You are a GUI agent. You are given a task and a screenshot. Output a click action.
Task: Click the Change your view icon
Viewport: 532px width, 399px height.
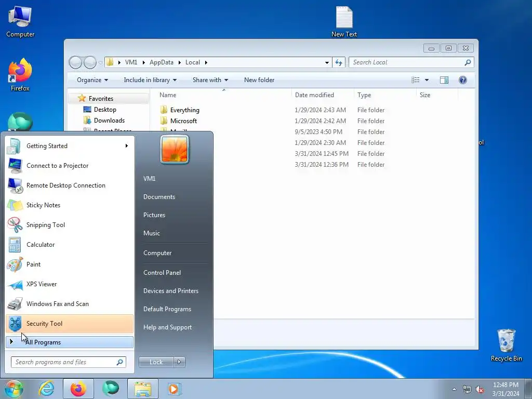pos(416,79)
